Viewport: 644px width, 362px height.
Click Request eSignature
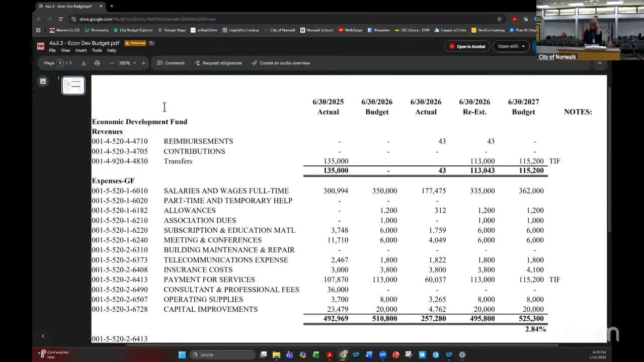click(x=218, y=63)
